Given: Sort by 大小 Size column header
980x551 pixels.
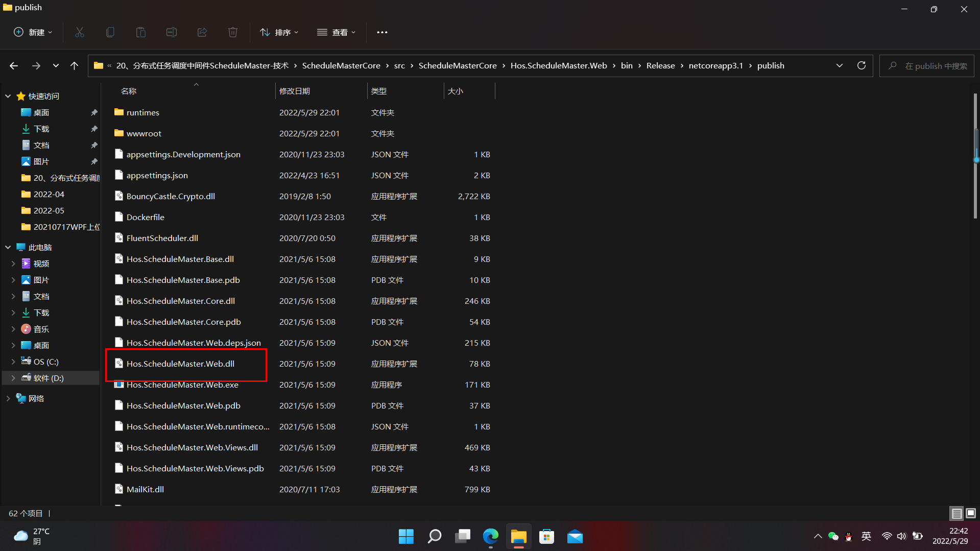Looking at the screenshot, I should [469, 91].
